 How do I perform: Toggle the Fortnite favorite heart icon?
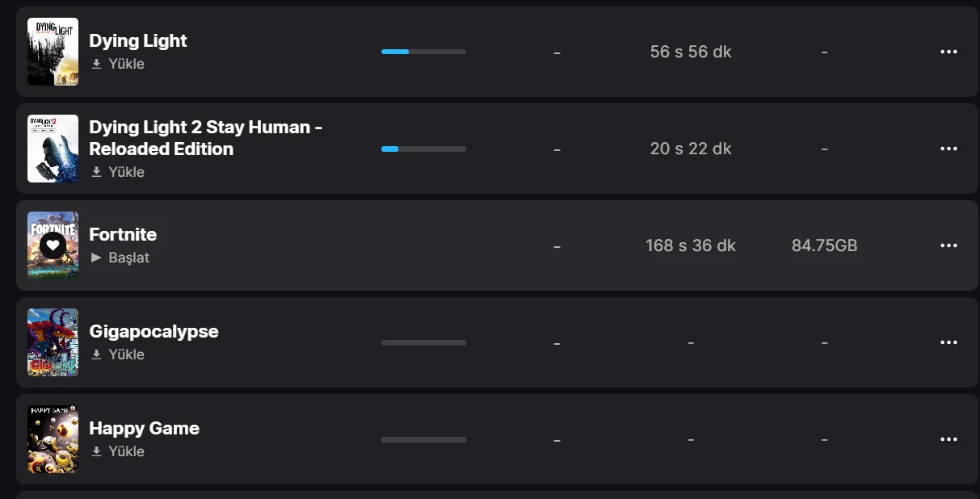(x=53, y=245)
